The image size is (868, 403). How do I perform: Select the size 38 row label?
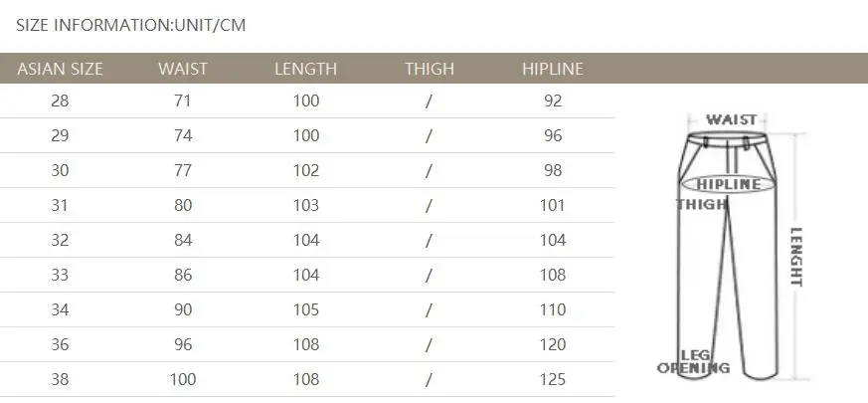pyautogui.click(x=60, y=380)
